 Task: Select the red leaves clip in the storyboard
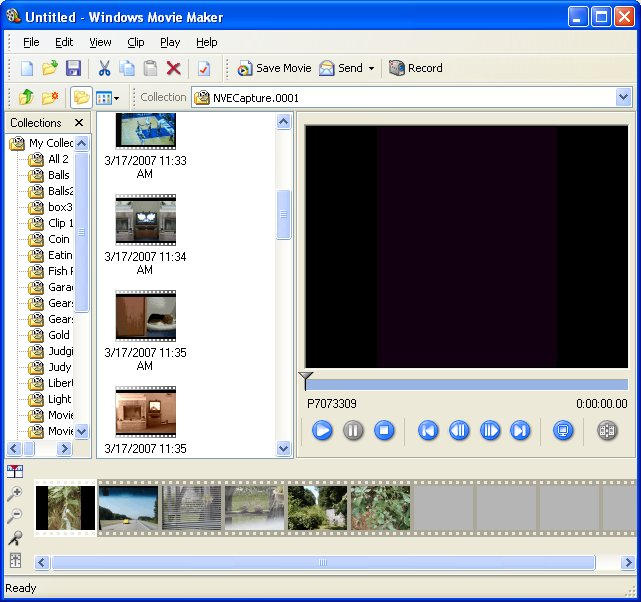381,508
